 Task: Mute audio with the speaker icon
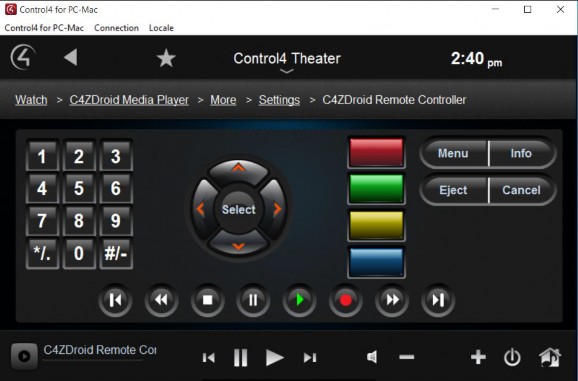372,357
